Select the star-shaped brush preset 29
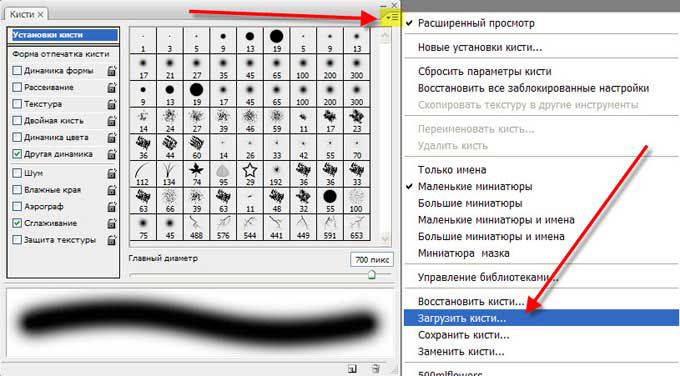This screenshot has height=376, width=680. (x=250, y=174)
